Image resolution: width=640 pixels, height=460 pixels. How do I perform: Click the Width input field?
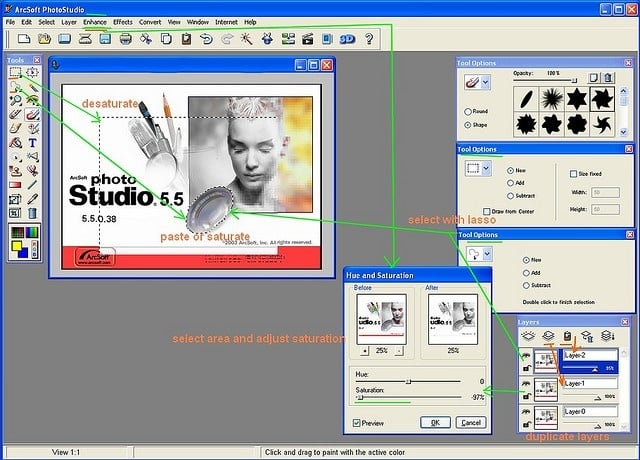[x=605, y=192]
